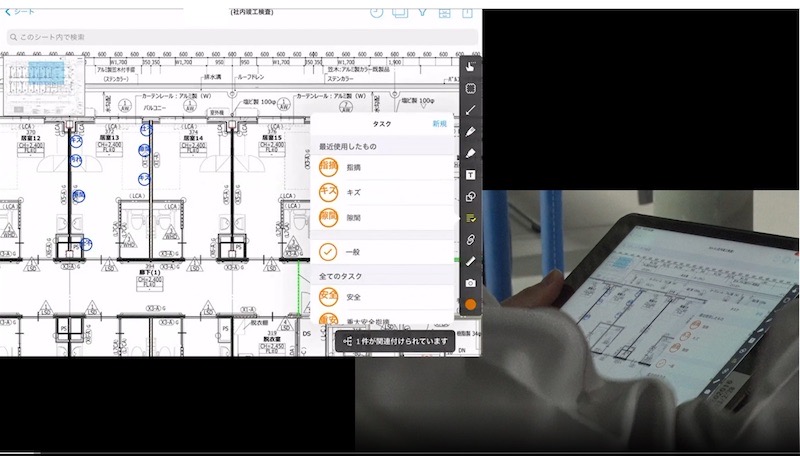Click the 居室14 room label
This screenshot has height=456, width=800.
(193, 138)
